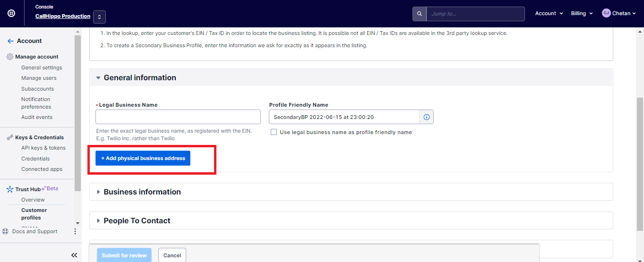Select Customer profiles in sidebar
Screen dimensions: 644x262
(34, 214)
